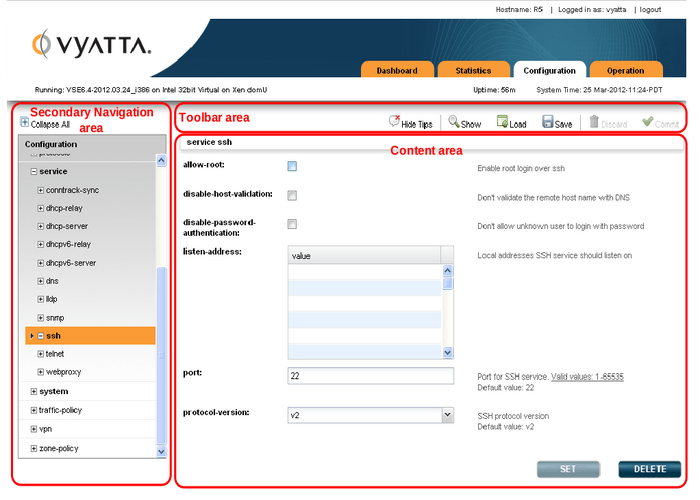This screenshot has height=500, width=700.
Task: Click Hide Tips label in toolbar
Action: click(417, 125)
